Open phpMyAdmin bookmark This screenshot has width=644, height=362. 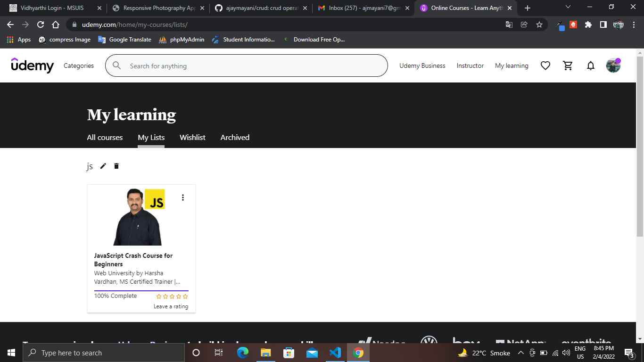tap(182, 40)
